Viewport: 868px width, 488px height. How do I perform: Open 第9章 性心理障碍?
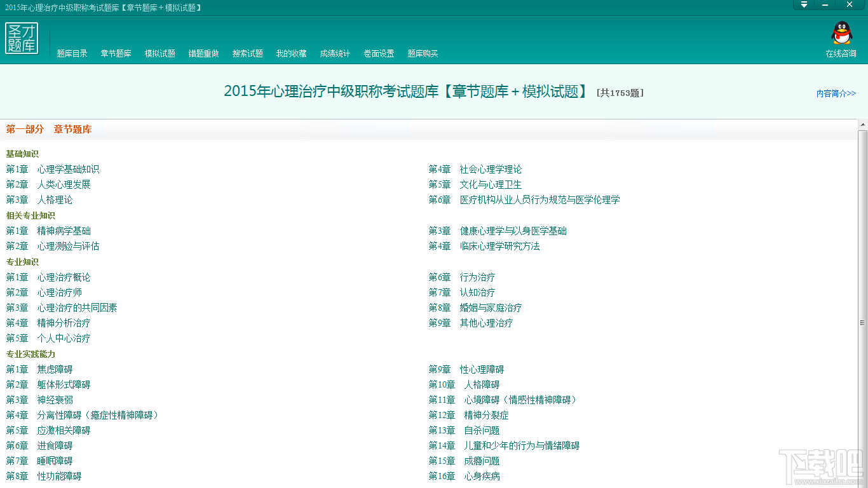[x=466, y=369]
